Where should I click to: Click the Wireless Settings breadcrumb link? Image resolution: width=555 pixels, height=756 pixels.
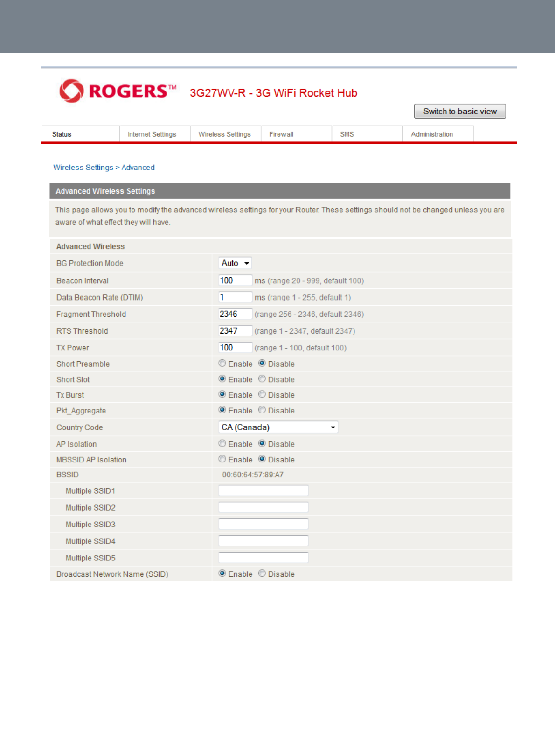(x=83, y=168)
